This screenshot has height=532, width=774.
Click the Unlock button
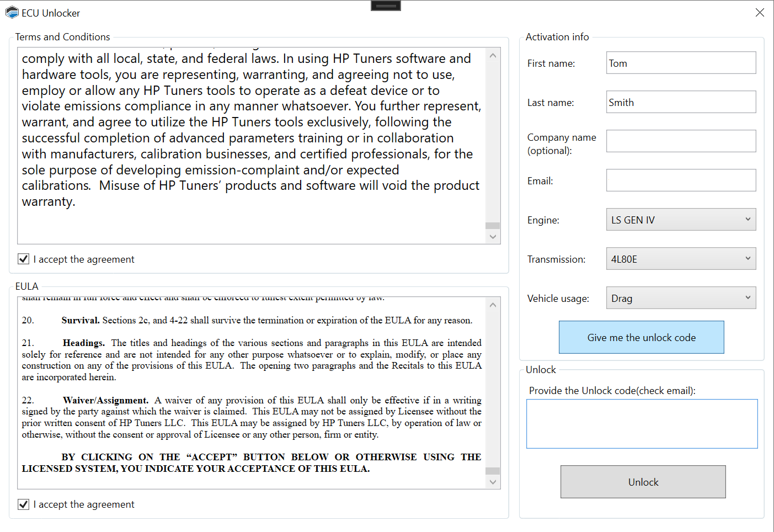tap(643, 482)
